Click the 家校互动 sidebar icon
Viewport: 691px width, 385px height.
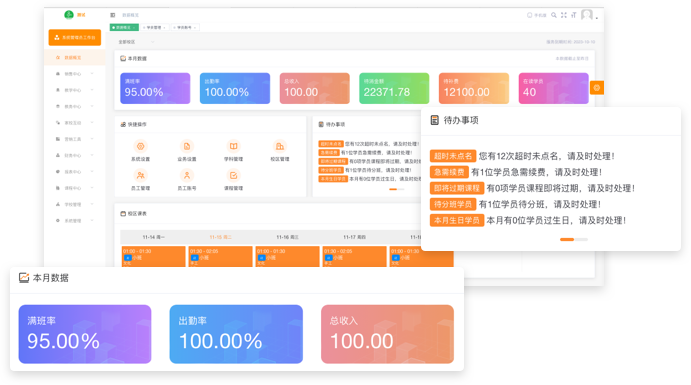click(x=58, y=122)
